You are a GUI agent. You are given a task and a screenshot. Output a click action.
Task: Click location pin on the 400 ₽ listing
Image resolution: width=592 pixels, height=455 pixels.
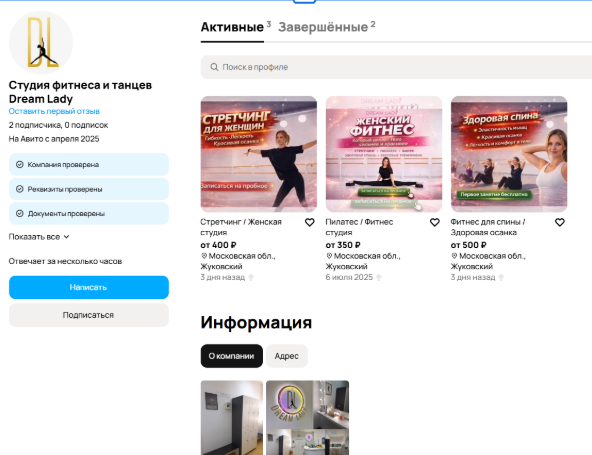(x=204, y=256)
